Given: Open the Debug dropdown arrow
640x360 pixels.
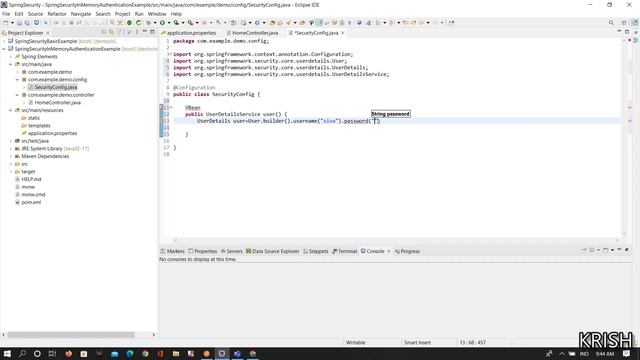Looking at the screenshot, I should point(155,23).
